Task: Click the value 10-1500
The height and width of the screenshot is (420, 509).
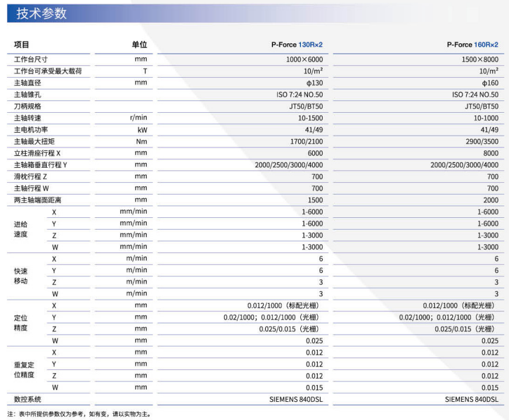Action: click(311, 118)
